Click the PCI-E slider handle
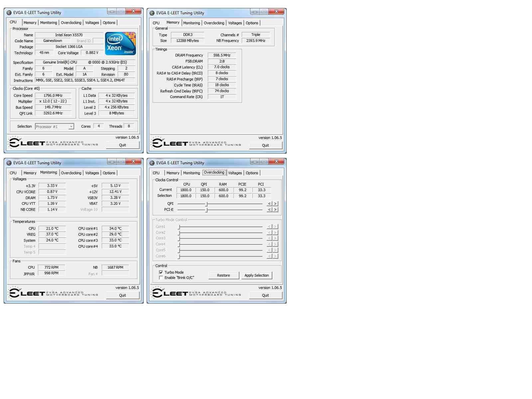532x399 pixels. click(x=206, y=210)
